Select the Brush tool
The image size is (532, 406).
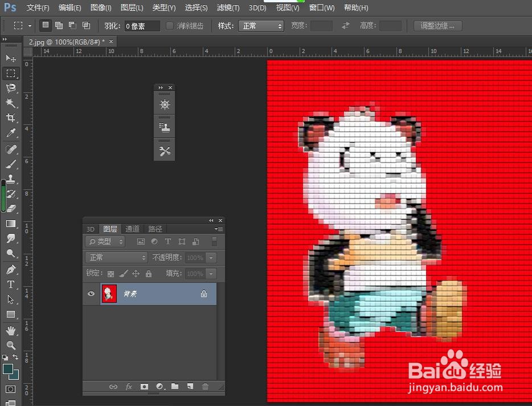pyautogui.click(x=10, y=164)
